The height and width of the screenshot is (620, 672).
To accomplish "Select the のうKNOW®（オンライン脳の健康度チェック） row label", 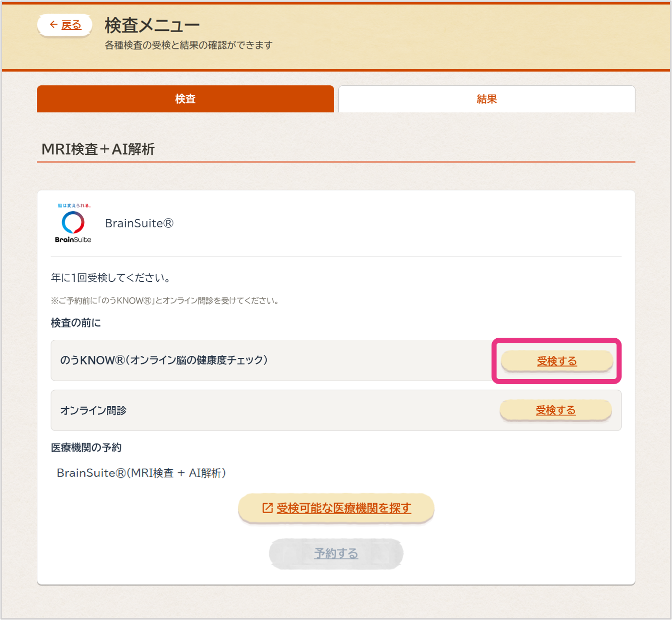I will tap(164, 360).
